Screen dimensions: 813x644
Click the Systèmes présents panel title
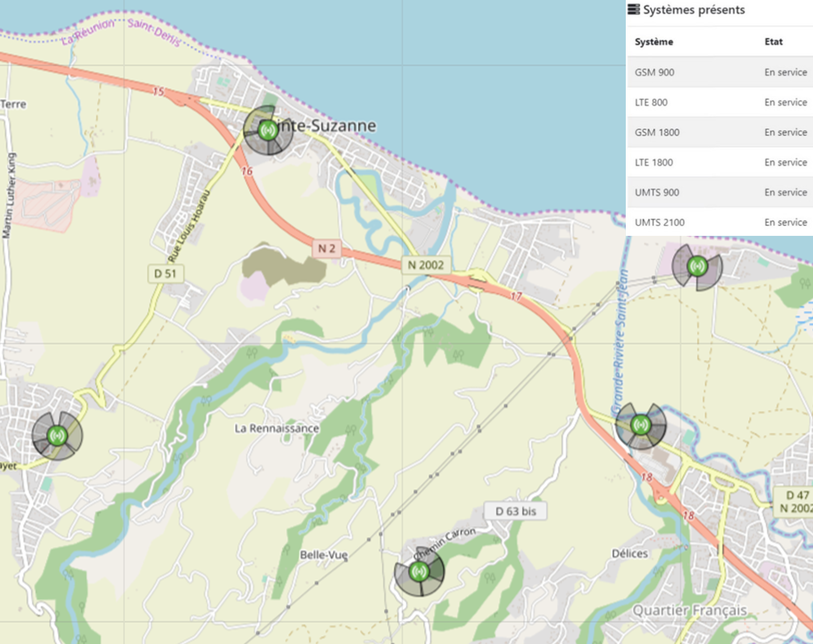[x=693, y=10]
